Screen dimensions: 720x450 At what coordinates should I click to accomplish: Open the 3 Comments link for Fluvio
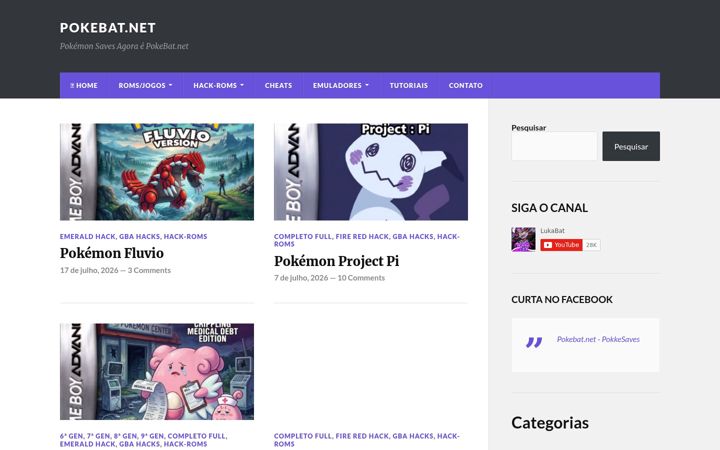149,270
